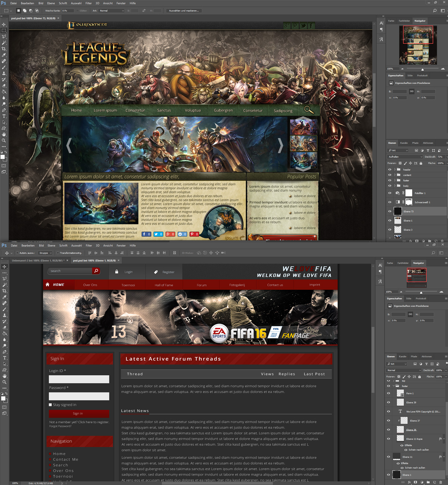
Task: Click lock-all icon in top window layers panel
Action: pyautogui.click(x=421, y=163)
